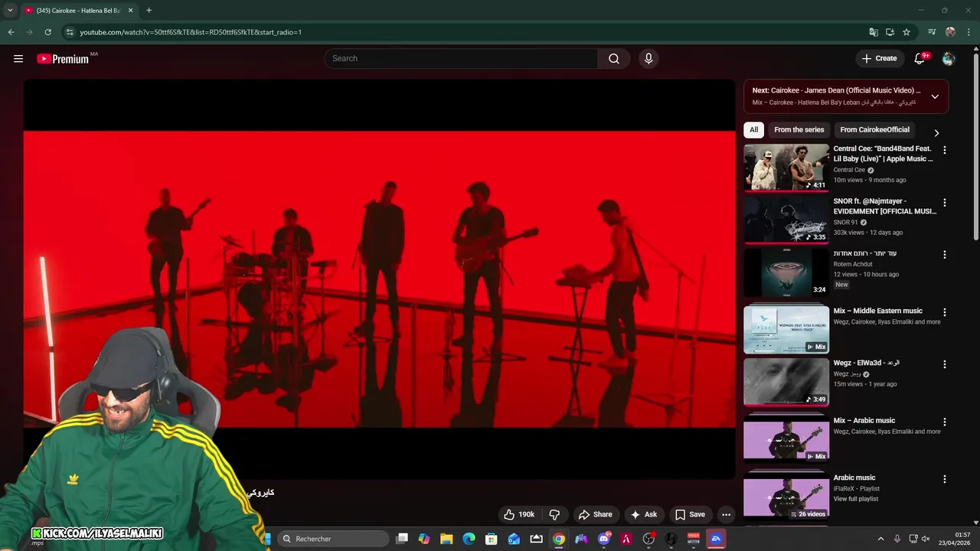Open options for Central Cee video

click(944, 151)
